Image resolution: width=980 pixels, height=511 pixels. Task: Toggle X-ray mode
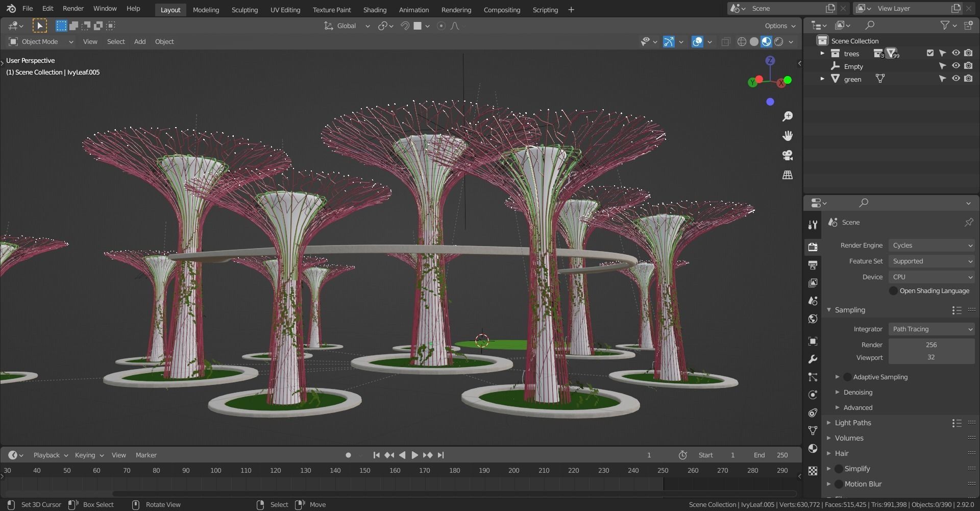(x=725, y=42)
